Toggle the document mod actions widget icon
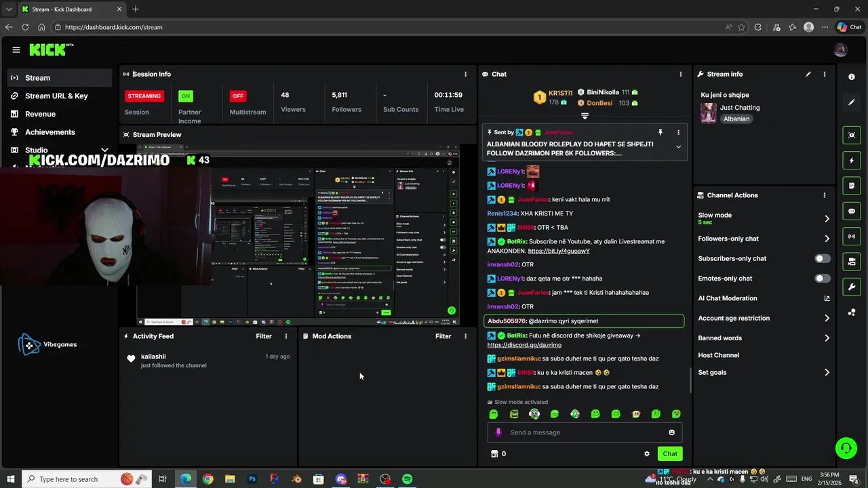The width and height of the screenshot is (868, 488). (852, 186)
